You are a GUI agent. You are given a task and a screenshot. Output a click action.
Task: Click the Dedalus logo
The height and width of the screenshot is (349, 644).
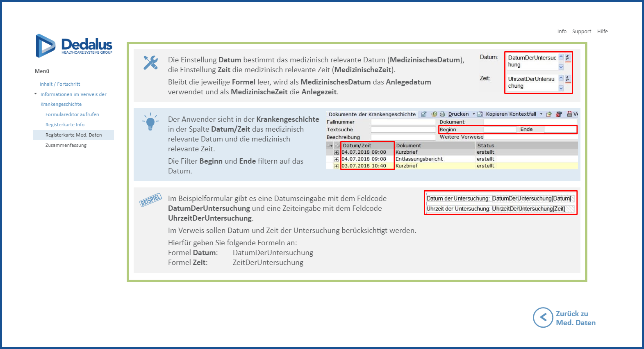74,46
